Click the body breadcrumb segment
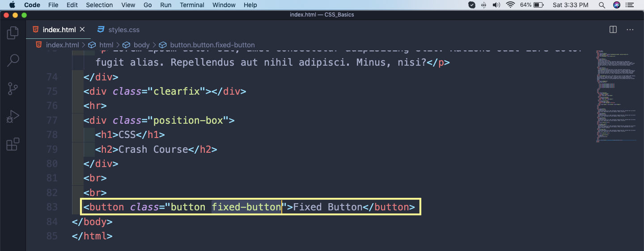 pos(141,45)
